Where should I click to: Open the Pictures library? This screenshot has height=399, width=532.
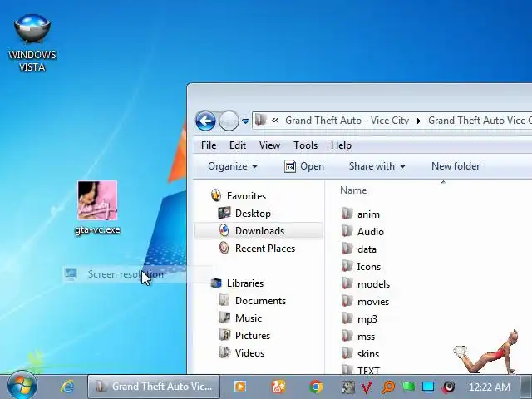point(253,336)
